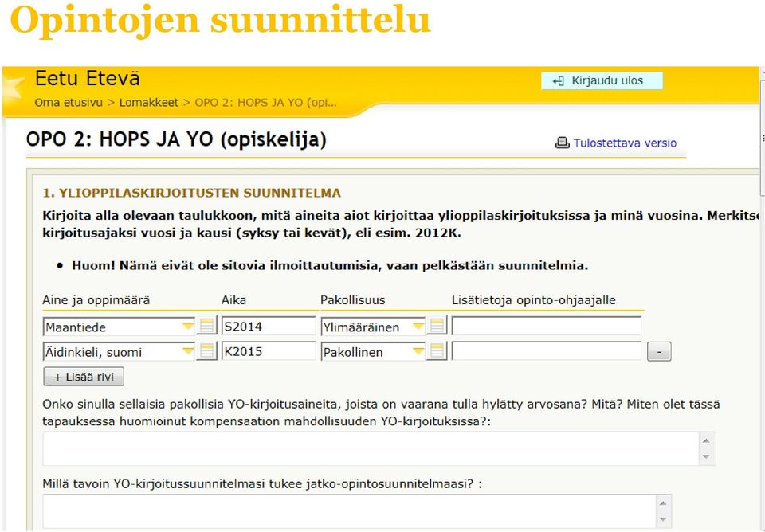Click the OPO 2: HOPS JA YO (opiskelija) page title
The width and height of the screenshot is (765, 532).
(x=176, y=139)
